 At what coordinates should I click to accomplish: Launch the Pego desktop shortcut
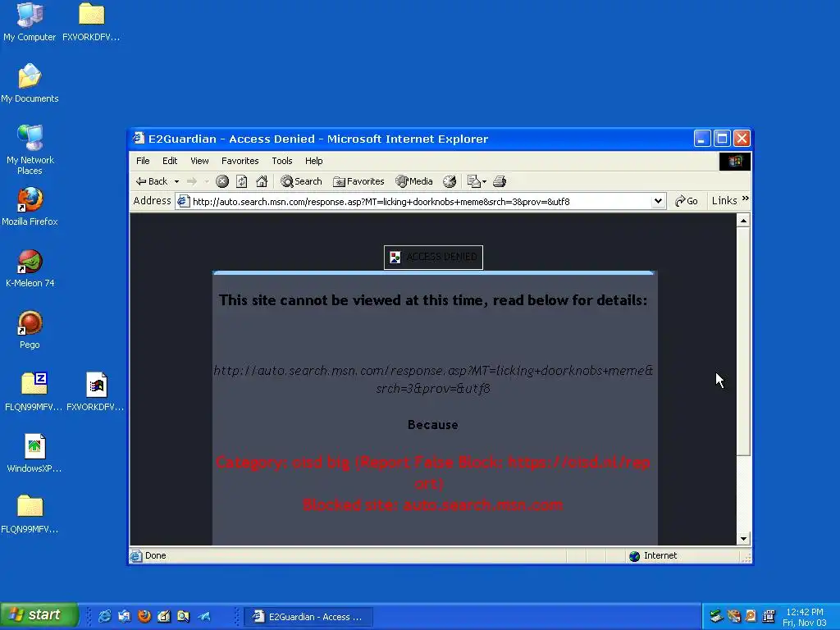coord(30,330)
